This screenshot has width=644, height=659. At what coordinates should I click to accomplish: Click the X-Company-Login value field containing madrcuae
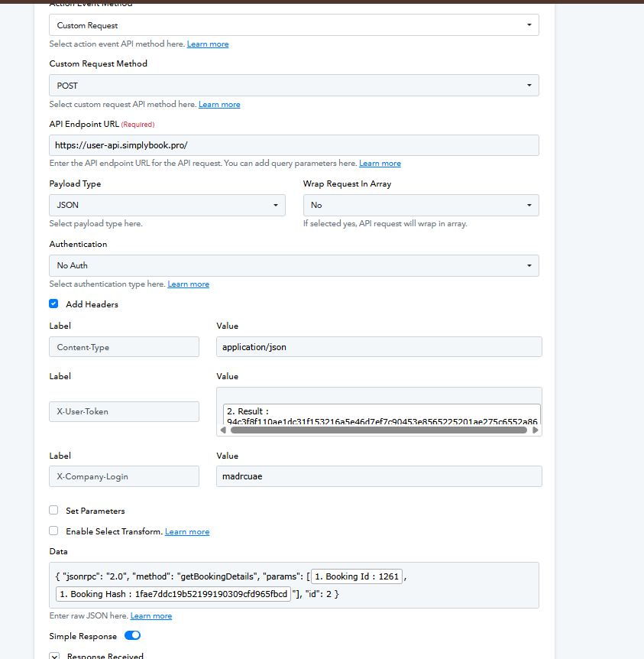[379, 476]
